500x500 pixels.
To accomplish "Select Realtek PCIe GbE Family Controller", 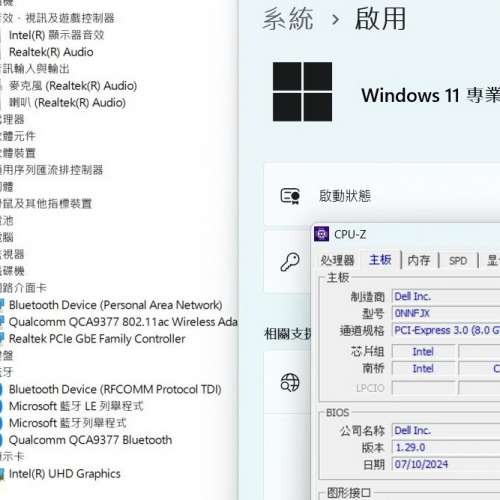I will tap(97, 339).
